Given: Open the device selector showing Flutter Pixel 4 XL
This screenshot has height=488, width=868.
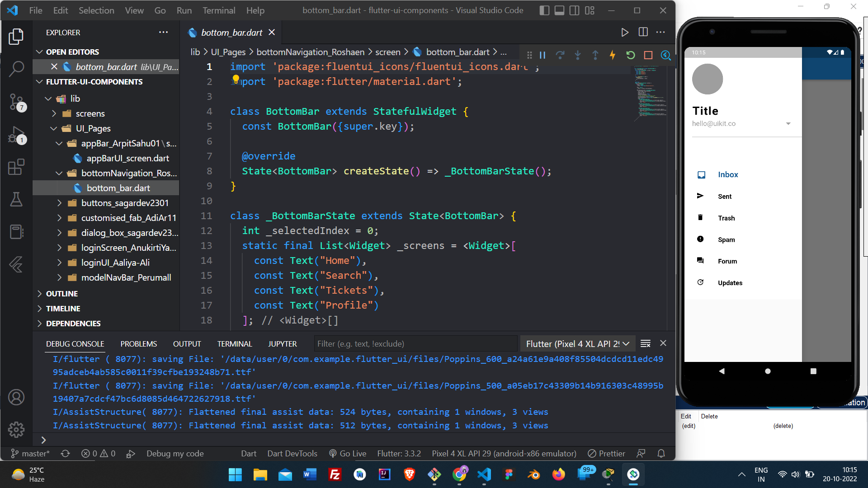Looking at the screenshot, I should pyautogui.click(x=577, y=343).
